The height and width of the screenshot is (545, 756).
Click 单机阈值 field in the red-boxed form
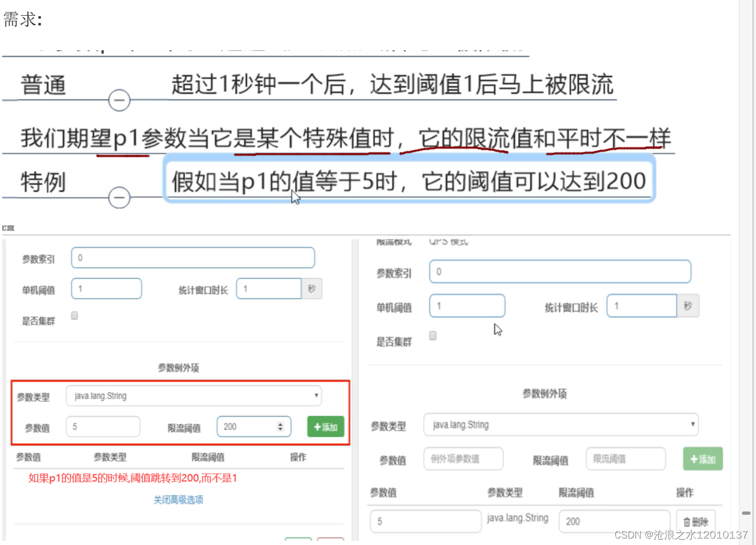pyautogui.click(x=106, y=288)
